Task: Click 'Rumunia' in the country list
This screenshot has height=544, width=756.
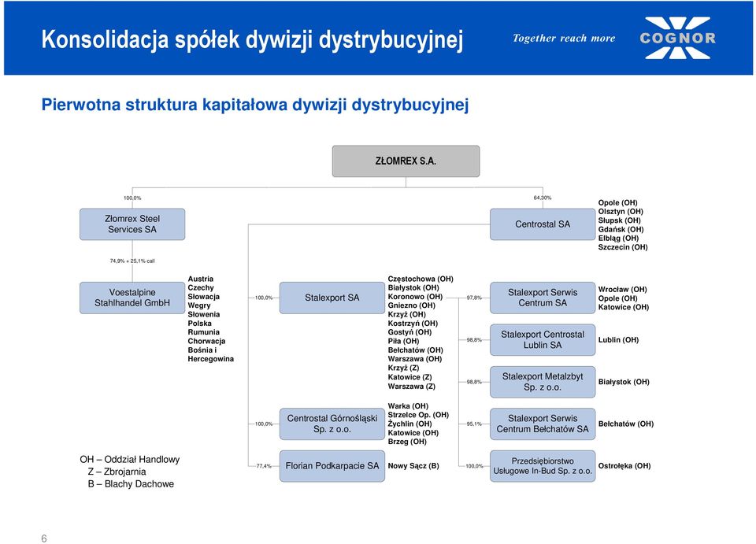Action: [x=203, y=332]
